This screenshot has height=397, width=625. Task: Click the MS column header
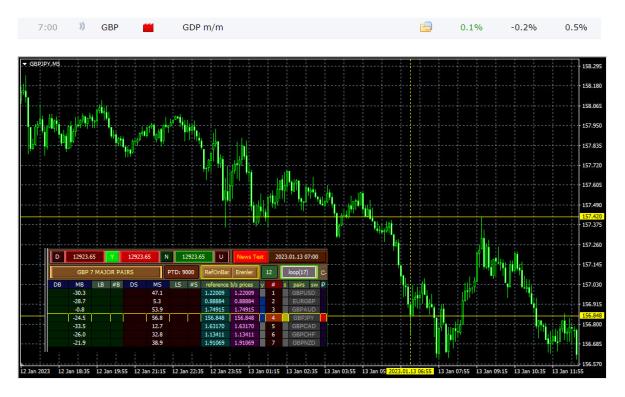tap(157, 285)
